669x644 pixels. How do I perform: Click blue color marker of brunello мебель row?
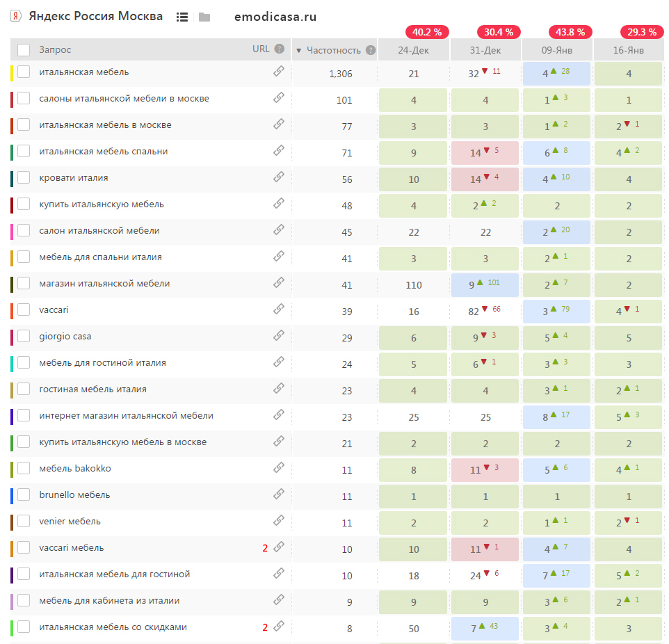pos(12,497)
